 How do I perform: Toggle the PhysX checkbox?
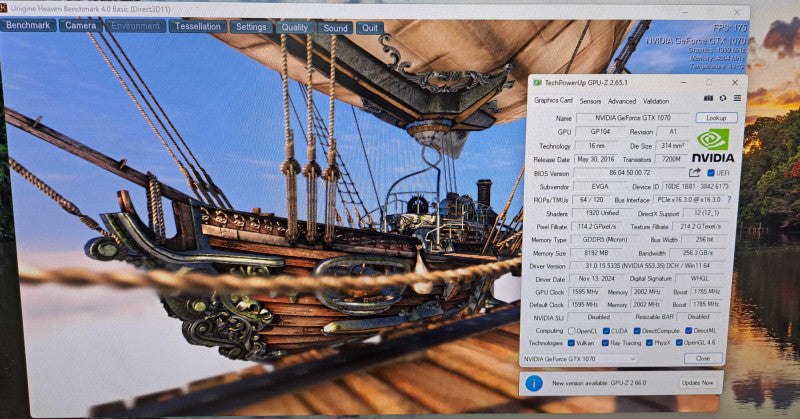[x=649, y=343]
